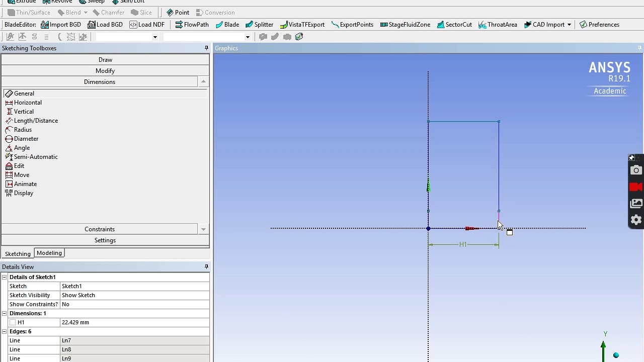Click the screenshot camera icon on right

(x=636, y=170)
